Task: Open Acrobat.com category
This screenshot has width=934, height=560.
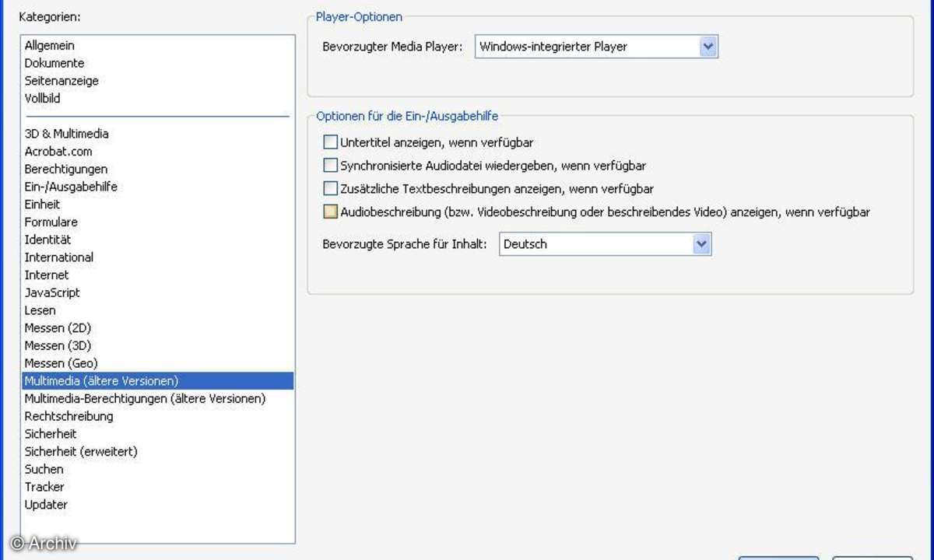Action: click(x=58, y=152)
